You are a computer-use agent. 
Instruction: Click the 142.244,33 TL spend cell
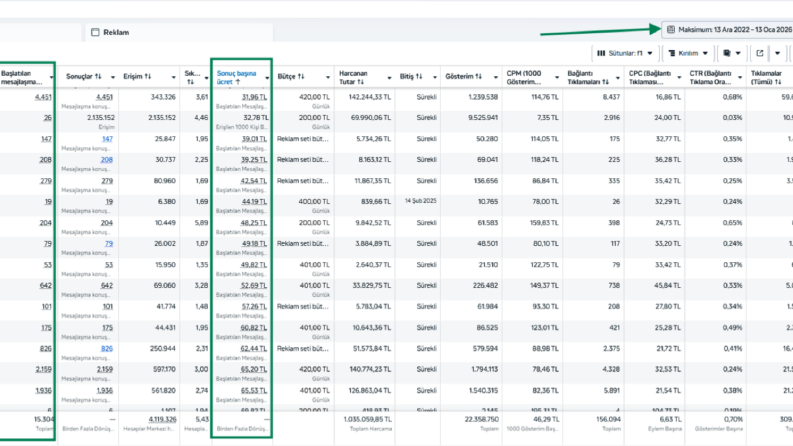coord(370,97)
